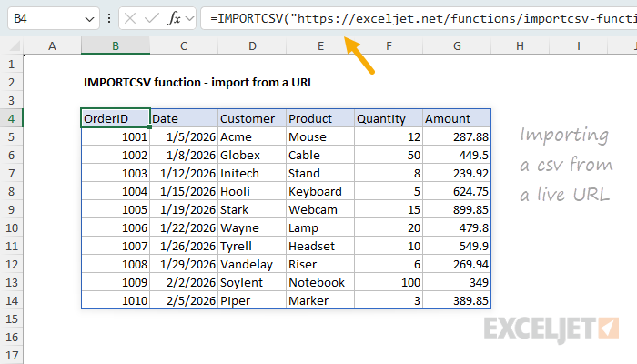Select the Quantity header cell
This screenshot has height=364, width=637.
pos(389,118)
